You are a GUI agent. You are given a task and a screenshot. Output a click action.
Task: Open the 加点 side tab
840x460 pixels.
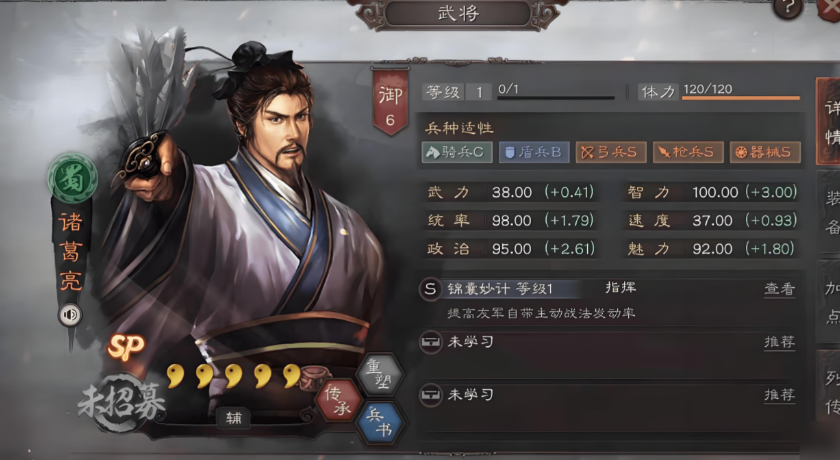(830, 303)
